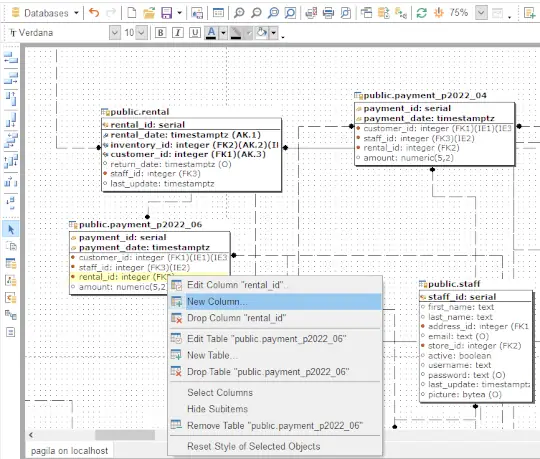The height and width of the screenshot is (459, 540).
Task: Open the font color dropdown arrow
Action: coord(223,33)
